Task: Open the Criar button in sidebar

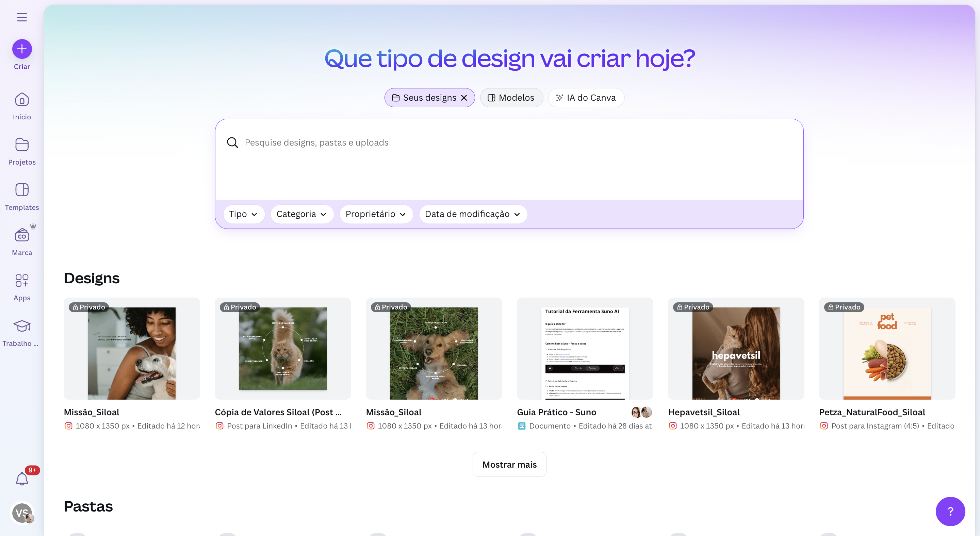Action: (x=22, y=49)
